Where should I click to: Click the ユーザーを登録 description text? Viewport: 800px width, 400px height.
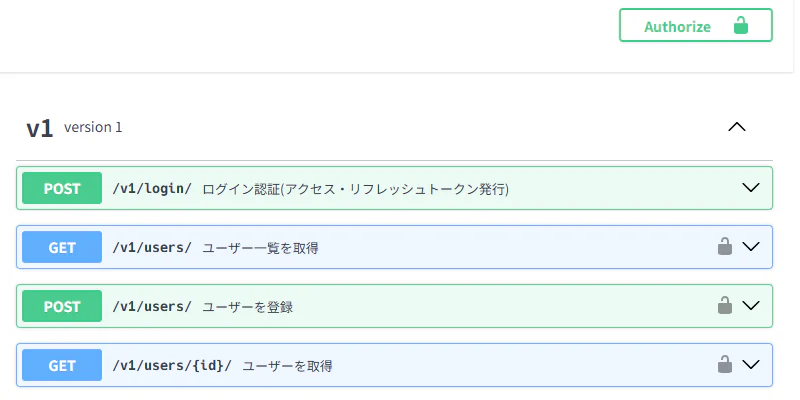pyautogui.click(x=247, y=306)
